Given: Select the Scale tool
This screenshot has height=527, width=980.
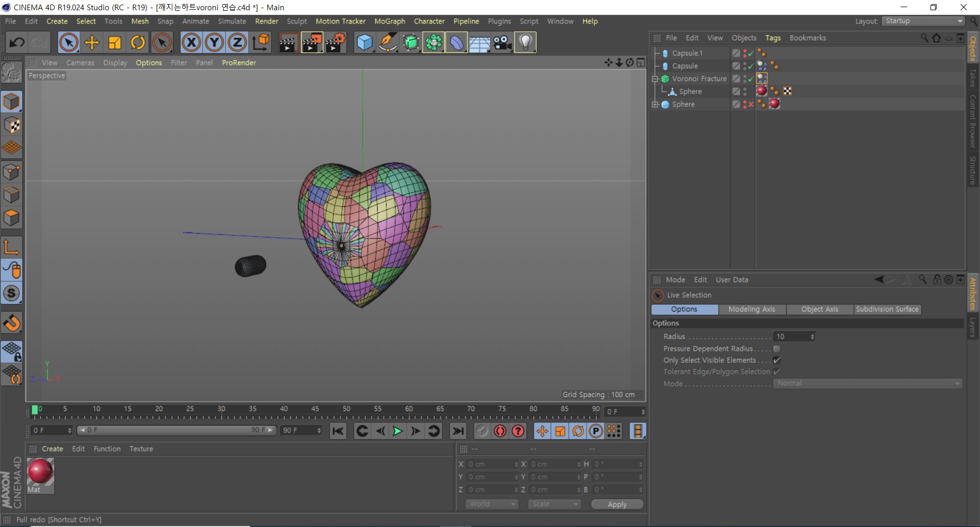Looking at the screenshot, I should click(114, 42).
